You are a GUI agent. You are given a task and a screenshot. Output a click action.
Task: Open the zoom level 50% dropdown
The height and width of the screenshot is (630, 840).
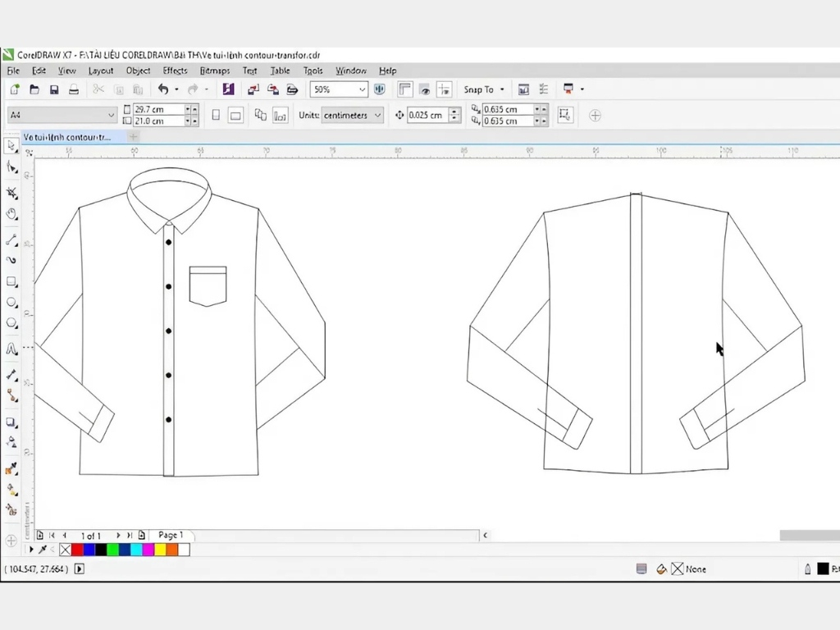(x=362, y=89)
